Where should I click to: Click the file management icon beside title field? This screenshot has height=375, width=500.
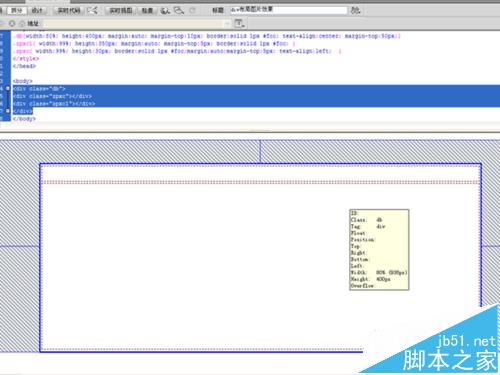point(355,10)
